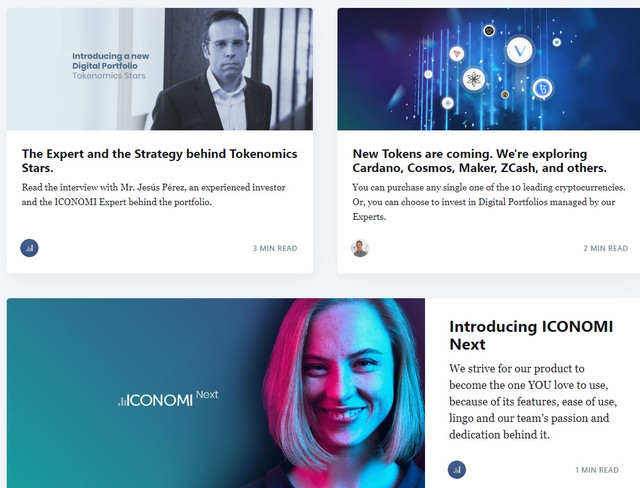Click the author photo avatar on New Tokens card
This screenshot has width=640, height=488.
[360, 248]
